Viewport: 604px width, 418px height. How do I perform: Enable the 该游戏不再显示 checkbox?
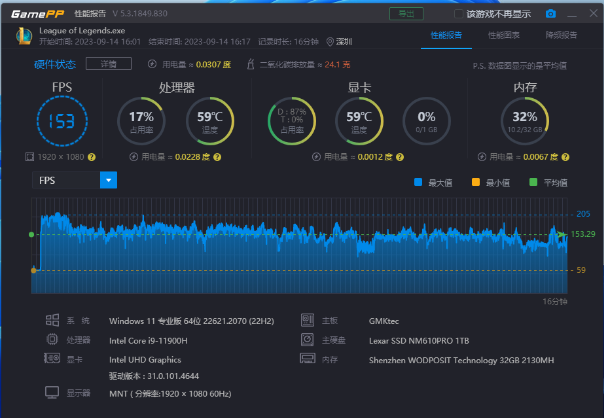coord(459,14)
